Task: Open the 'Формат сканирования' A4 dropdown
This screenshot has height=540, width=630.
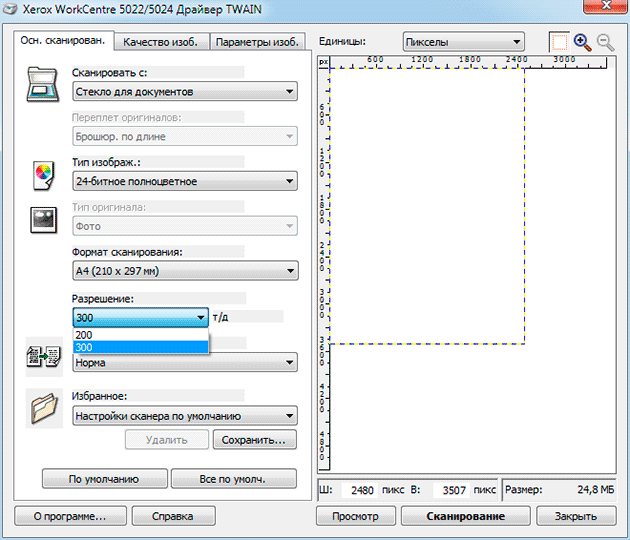Action: (185, 271)
